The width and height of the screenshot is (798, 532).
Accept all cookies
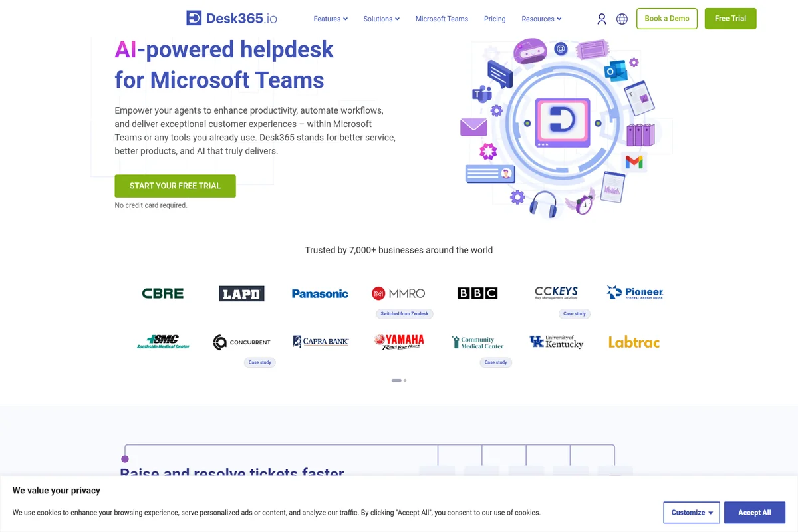[755, 512]
